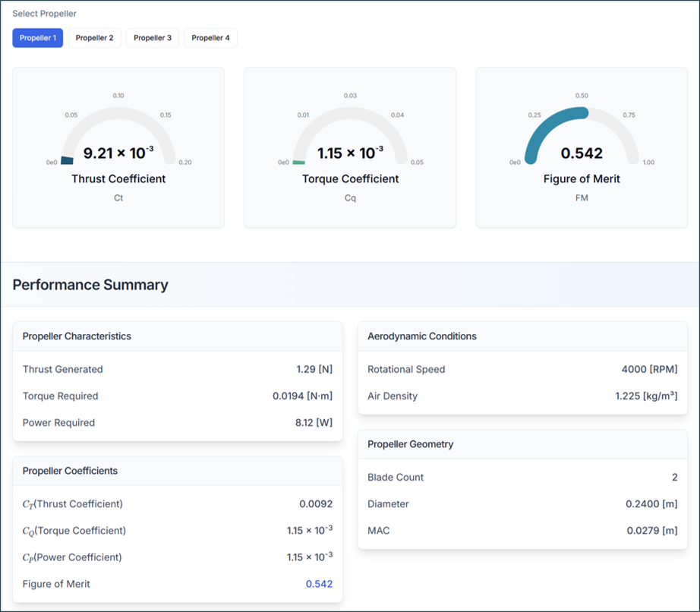Choose Propeller 4 from the selector
Viewport: 700px width, 612px height.
[x=210, y=38]
